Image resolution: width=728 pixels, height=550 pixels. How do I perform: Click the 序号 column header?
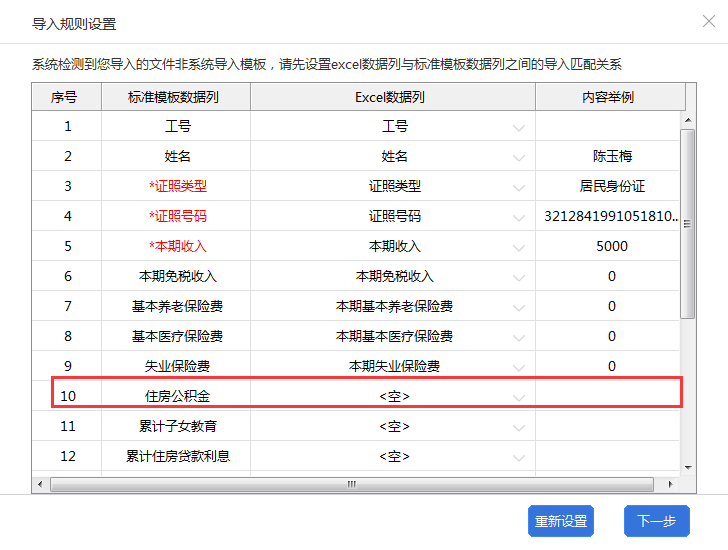[x=66, y=97]
